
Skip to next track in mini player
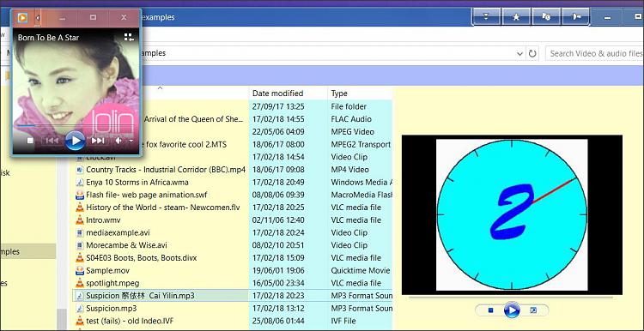click(x=98, y=141)
